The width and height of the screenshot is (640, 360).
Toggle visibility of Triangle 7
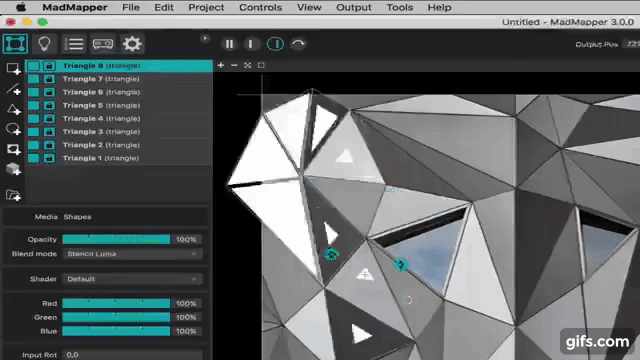tap(33, 79)
